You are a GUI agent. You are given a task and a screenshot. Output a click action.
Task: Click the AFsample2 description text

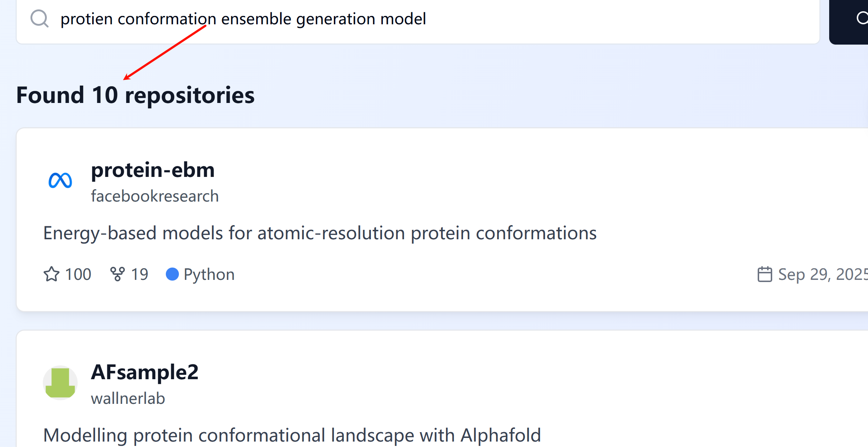(292, 435)
